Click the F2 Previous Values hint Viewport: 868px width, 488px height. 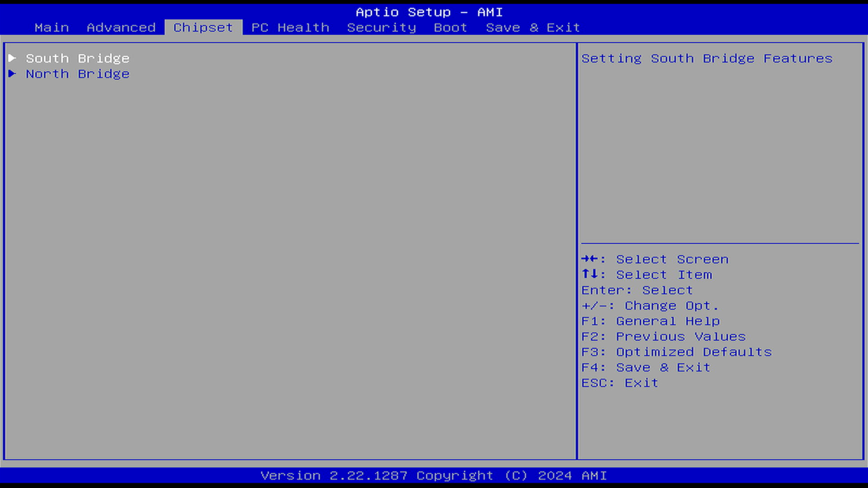tap(663, 337)
